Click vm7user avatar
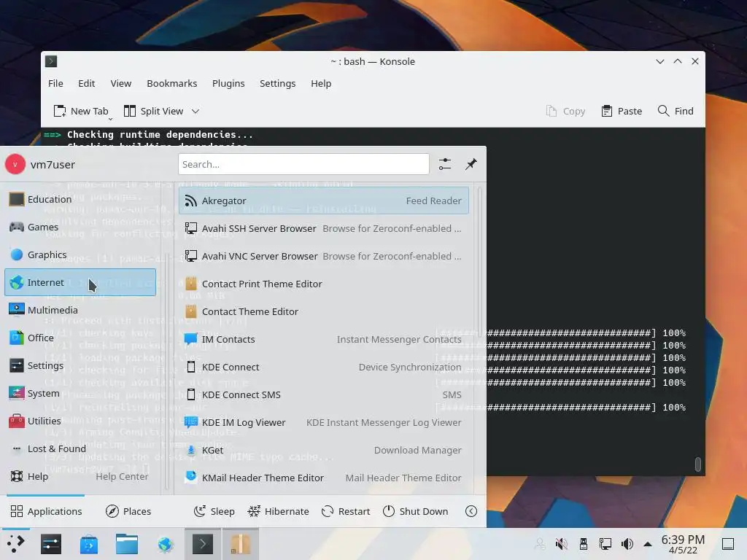 pos(15,164)
